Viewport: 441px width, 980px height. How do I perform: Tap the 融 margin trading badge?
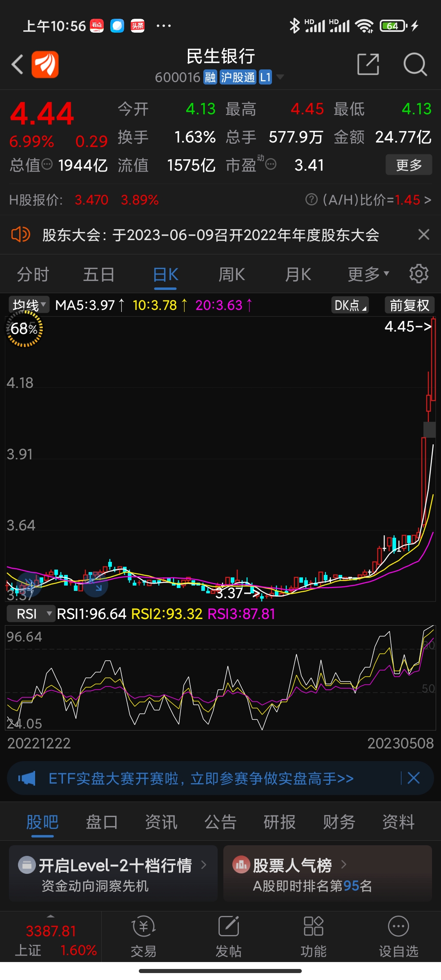(x=210, y=77)
